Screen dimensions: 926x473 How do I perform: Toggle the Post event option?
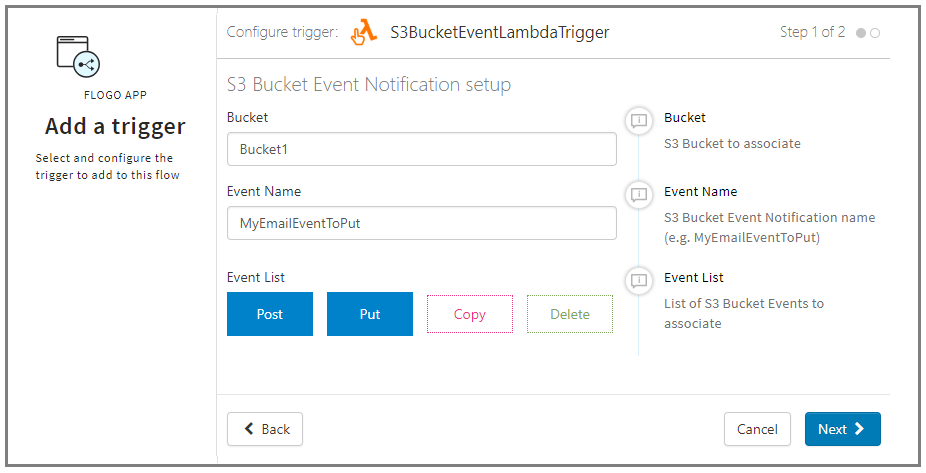[270, 314]
